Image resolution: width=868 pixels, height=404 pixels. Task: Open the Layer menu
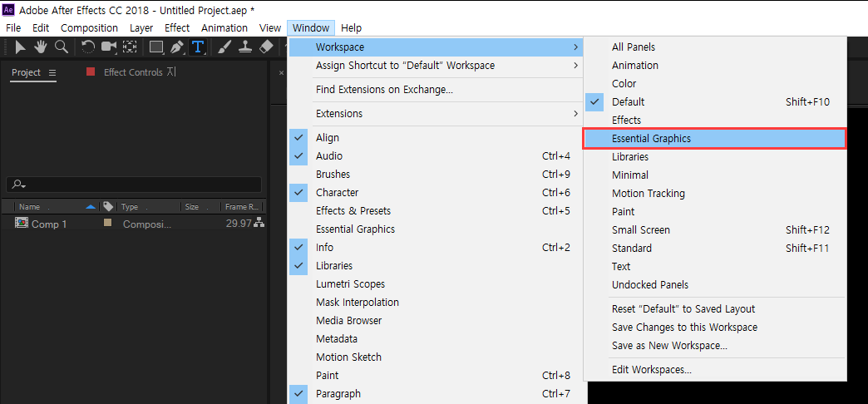pyautogui.click(x=141, y=27)
